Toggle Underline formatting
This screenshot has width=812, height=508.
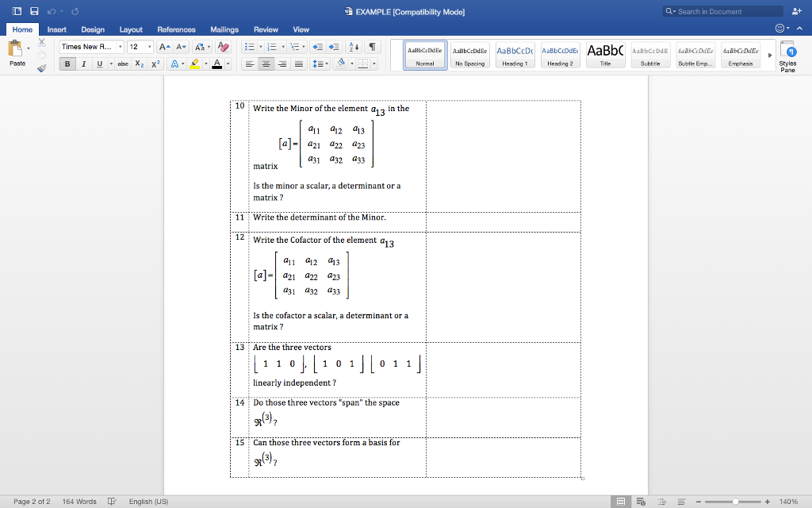point(99,63)
